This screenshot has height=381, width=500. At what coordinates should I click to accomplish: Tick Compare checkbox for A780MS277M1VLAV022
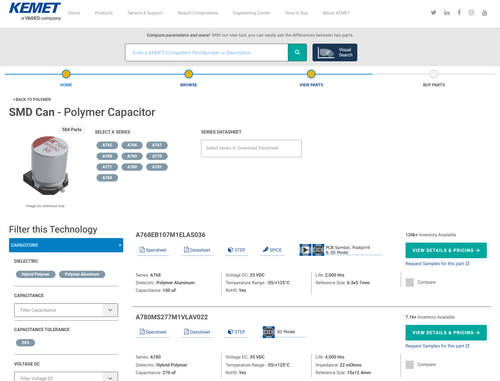410,365
